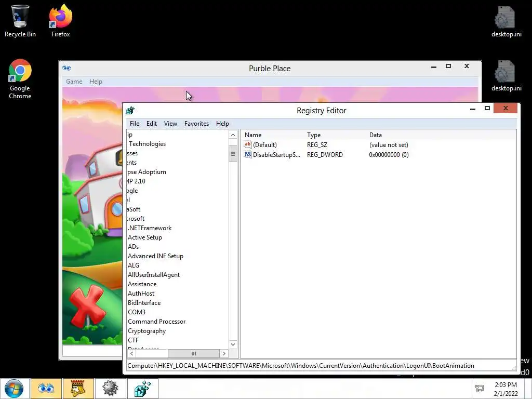Click the taskbar clock showing 2:03 PM
This screenshot has width=532, height=399.
tap(506, 389)
